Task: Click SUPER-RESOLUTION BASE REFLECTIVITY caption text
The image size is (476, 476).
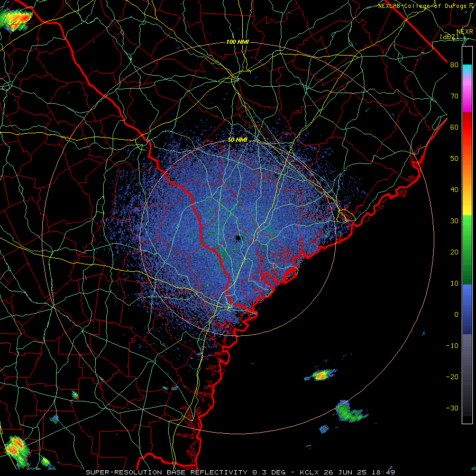Action: pos(167,472)
